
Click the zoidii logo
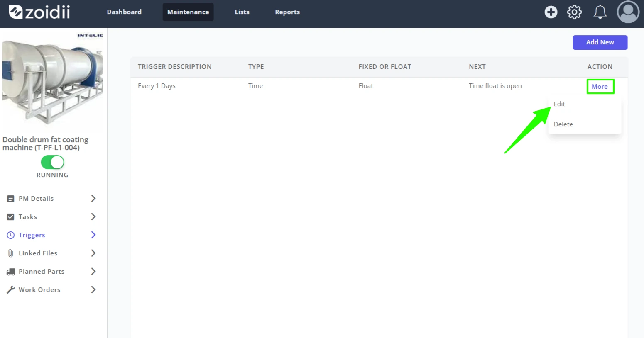(39, 12)
